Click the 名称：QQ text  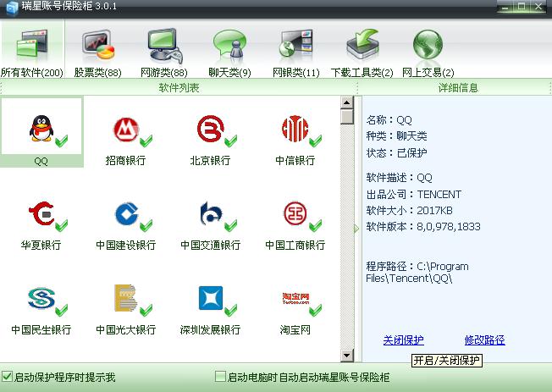click(389, 120)
